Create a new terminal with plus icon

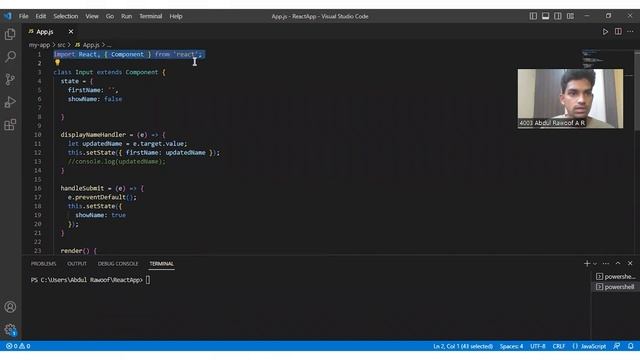[587, 264]
